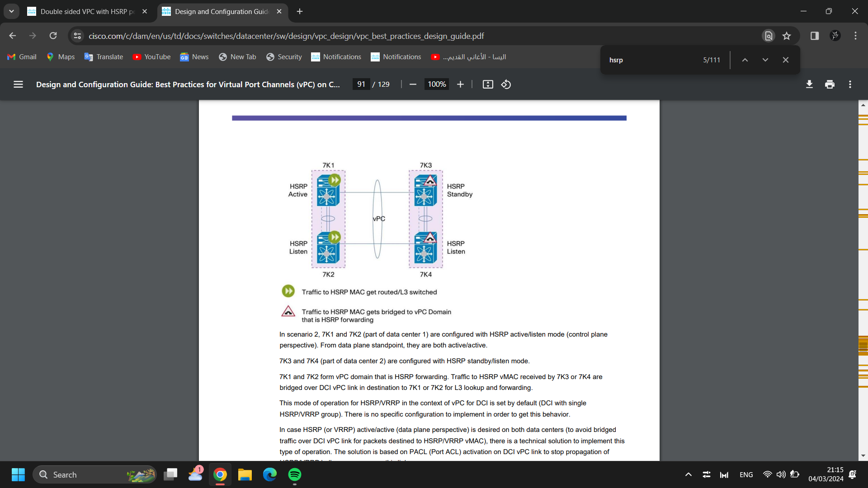Zoom out using the minus icon

(x=413, y=84)
